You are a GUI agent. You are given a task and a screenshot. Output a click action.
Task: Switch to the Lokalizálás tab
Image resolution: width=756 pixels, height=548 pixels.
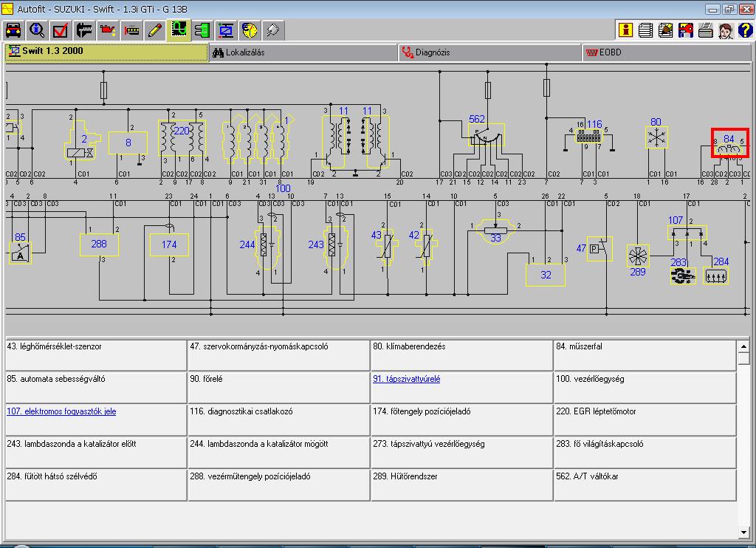coord(303,52)
